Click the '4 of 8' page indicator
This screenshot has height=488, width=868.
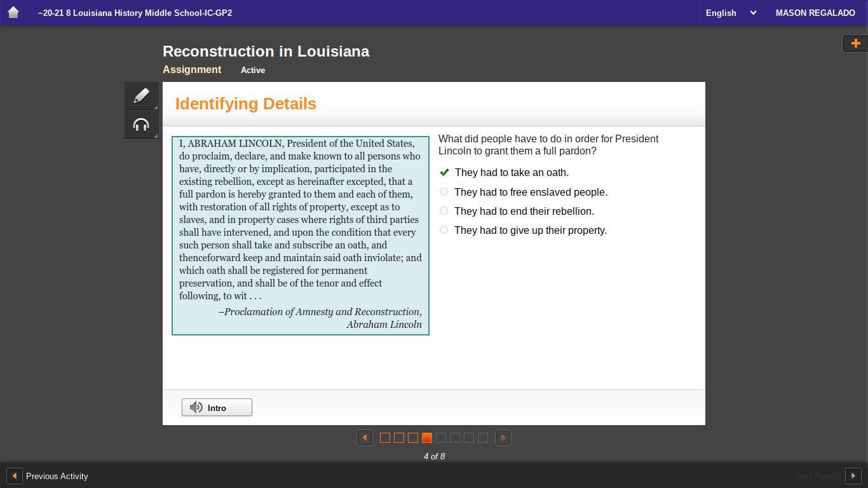434,456
